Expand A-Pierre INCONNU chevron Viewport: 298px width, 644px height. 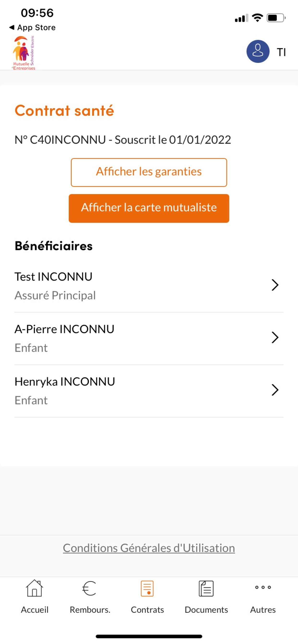click(x=275, y=338)
